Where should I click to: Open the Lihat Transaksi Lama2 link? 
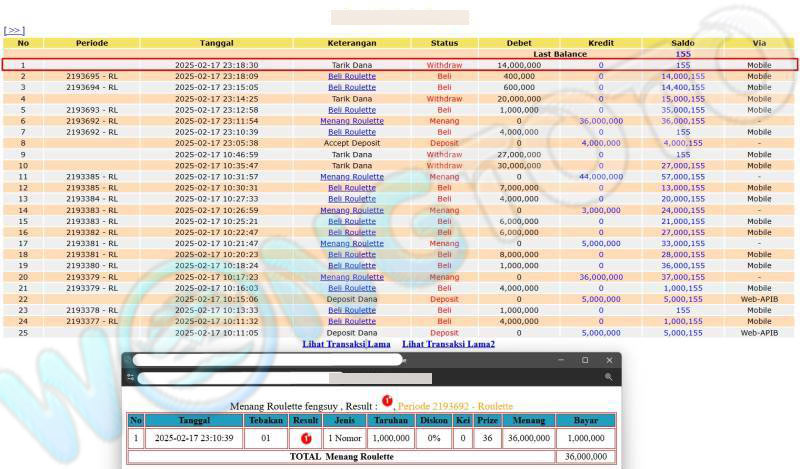click(448, 344)
